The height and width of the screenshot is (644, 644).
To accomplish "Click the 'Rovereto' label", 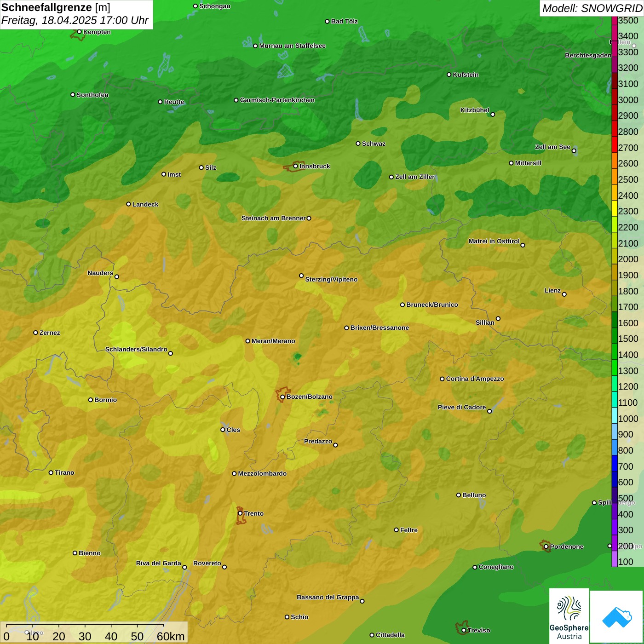I will [x=207, y=563].
